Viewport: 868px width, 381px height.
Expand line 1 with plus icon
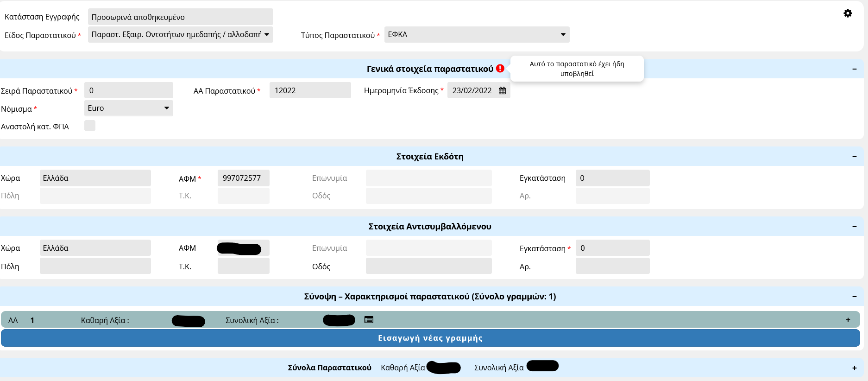848,320
